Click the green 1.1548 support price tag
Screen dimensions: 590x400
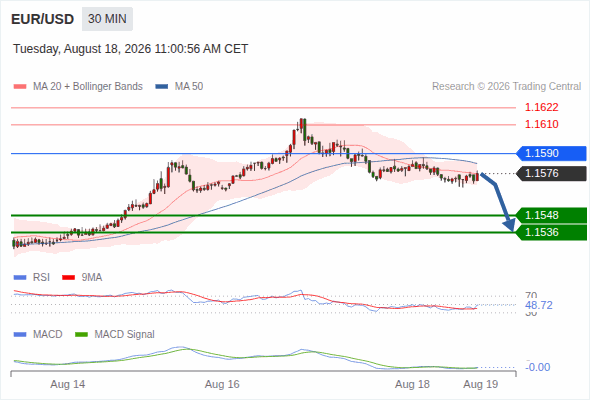[551, 215]
